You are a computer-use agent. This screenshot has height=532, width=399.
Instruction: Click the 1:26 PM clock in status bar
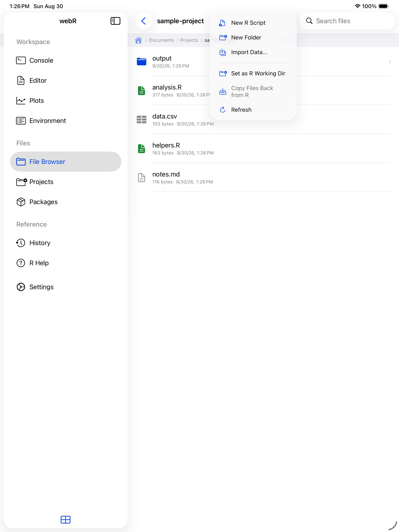(20, 6)
